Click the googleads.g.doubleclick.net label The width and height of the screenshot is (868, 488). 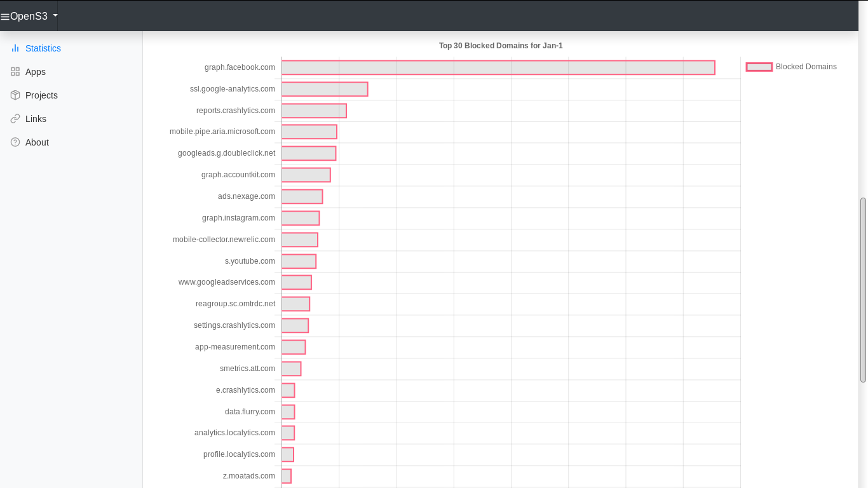click(227, 153)
